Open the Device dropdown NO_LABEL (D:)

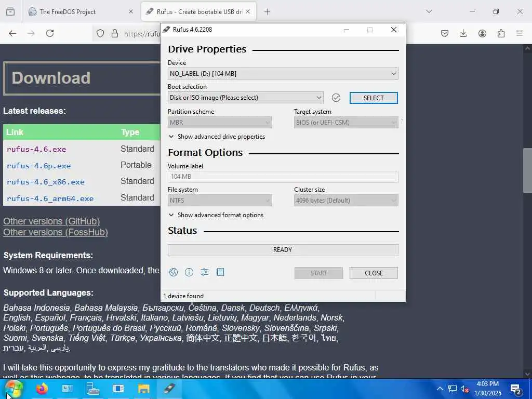[283, 74]
